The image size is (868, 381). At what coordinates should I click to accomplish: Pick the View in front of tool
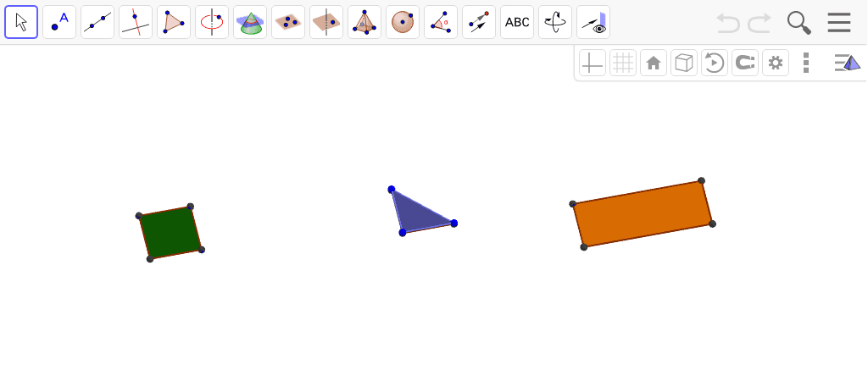[594, 22]
